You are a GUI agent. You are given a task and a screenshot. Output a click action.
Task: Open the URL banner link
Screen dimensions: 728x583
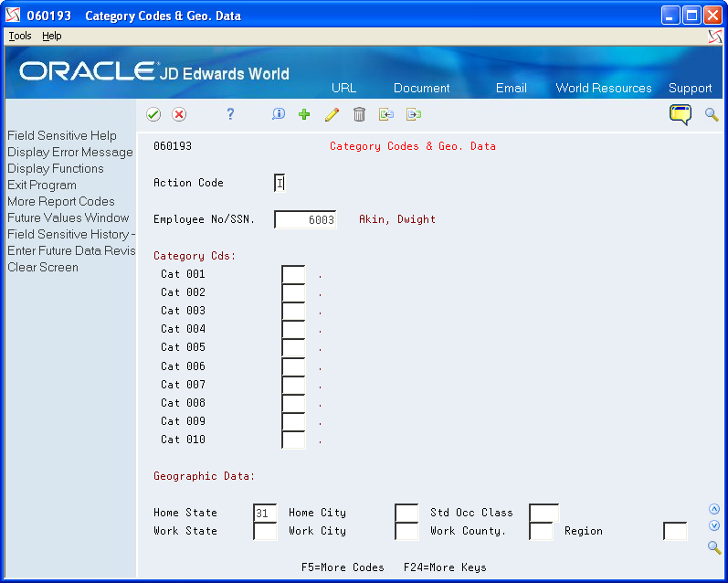pyautogui.click(x=343, y=88)
